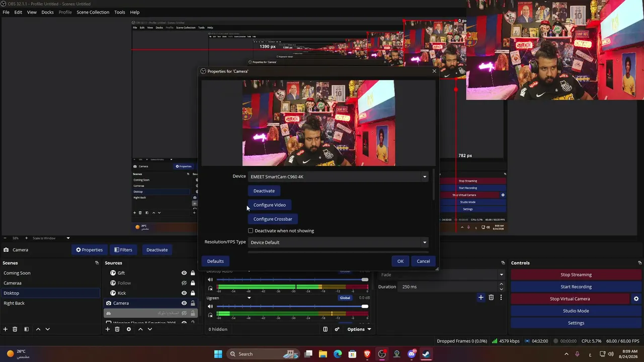644x362 pixels.
Task: Hide the Camera source
Action: point(184,303)
